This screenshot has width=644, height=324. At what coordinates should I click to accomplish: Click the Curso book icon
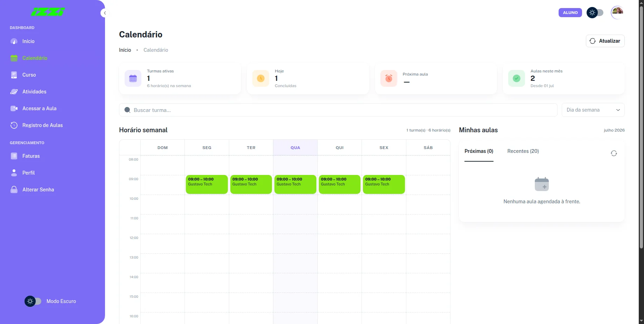[x=14, y=75]
